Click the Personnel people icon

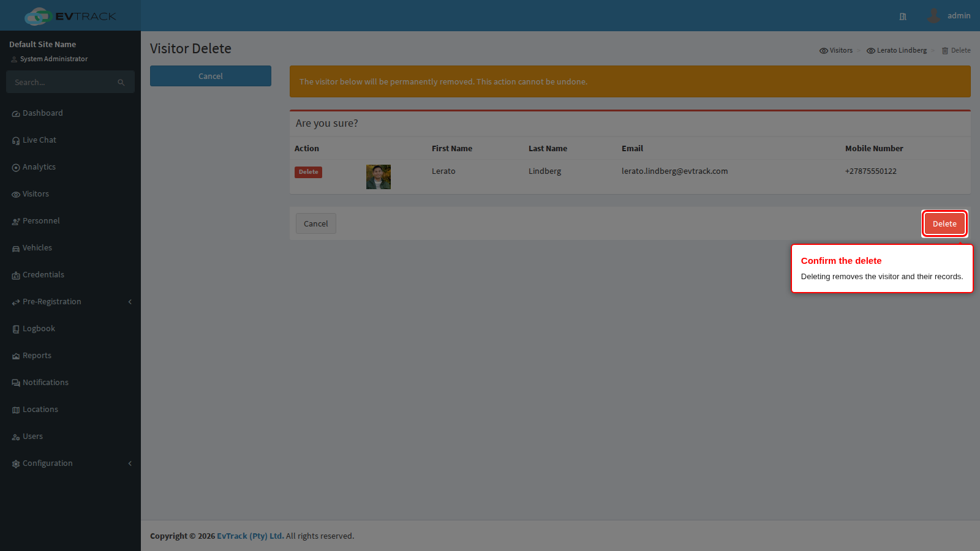(x=16, y=222)
